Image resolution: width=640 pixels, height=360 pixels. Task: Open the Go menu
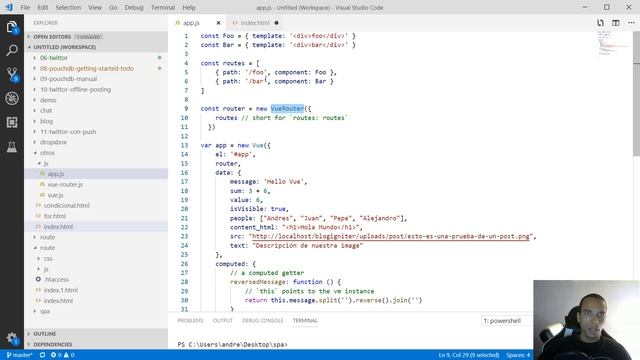click(x=113, y=7)
